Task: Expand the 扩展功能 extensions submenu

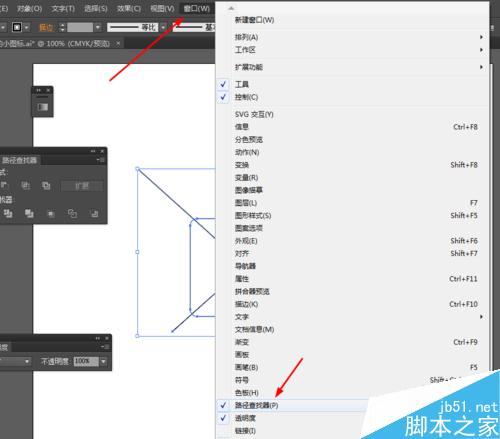Action: (x=353, y=67)
